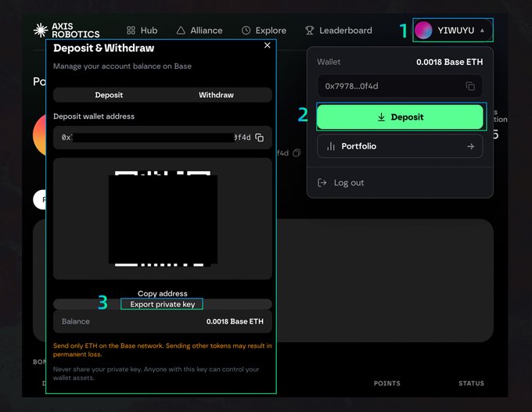Image resolution: width=532 pixels, height=412 pixels.
Task: Click the copy icon behind the dialog
Action: pyautogui.click(x=297, y=153)
